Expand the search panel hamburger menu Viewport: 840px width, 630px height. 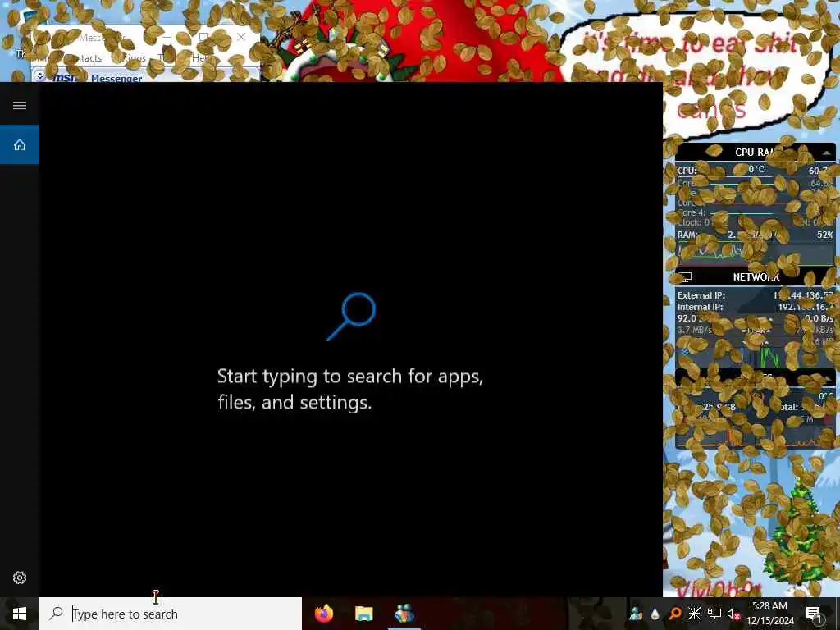tap(20, 105)
